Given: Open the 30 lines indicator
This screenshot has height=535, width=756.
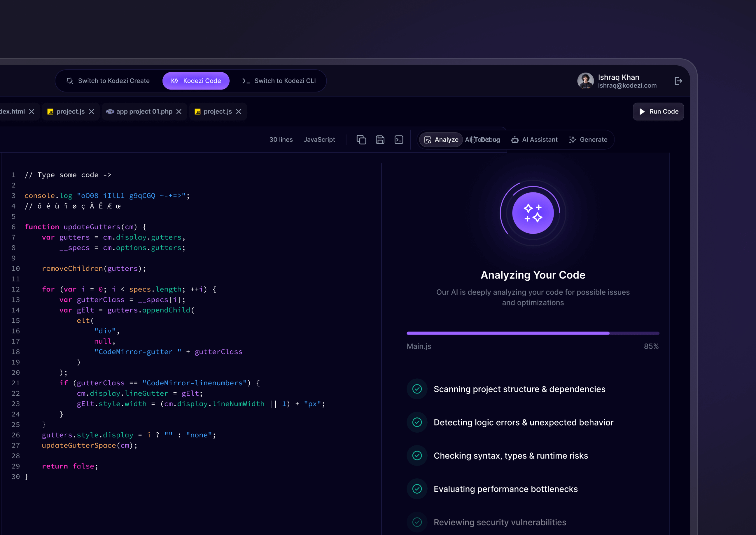Looking at the screenshot, I should click(281, 139).
